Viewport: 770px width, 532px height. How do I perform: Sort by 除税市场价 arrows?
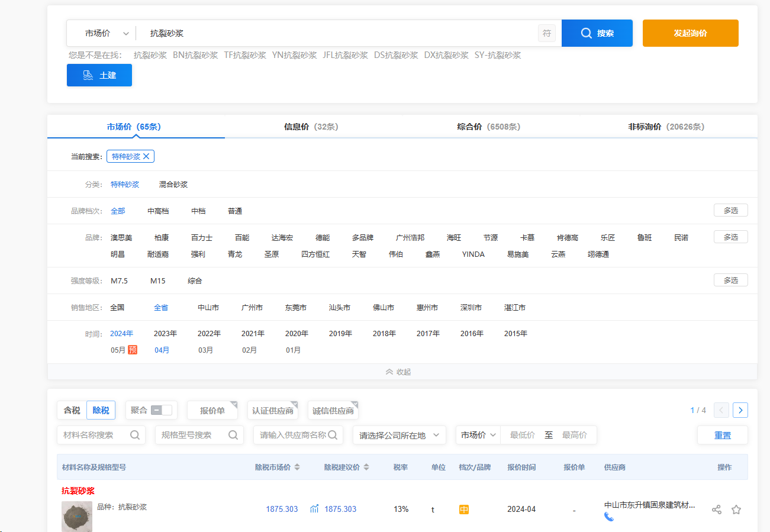(297, 467)
